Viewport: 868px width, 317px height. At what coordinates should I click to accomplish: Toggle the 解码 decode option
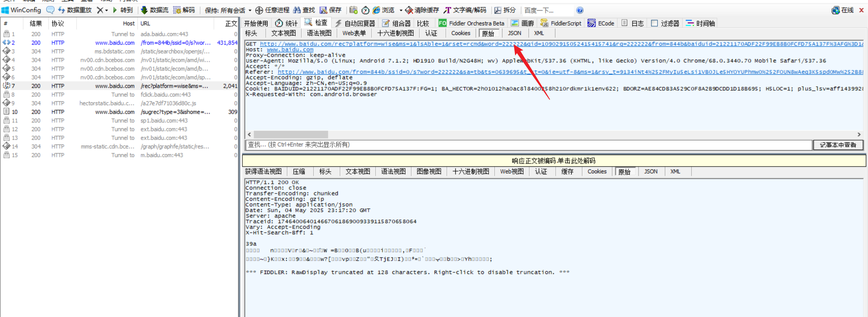tap(184, 10)
